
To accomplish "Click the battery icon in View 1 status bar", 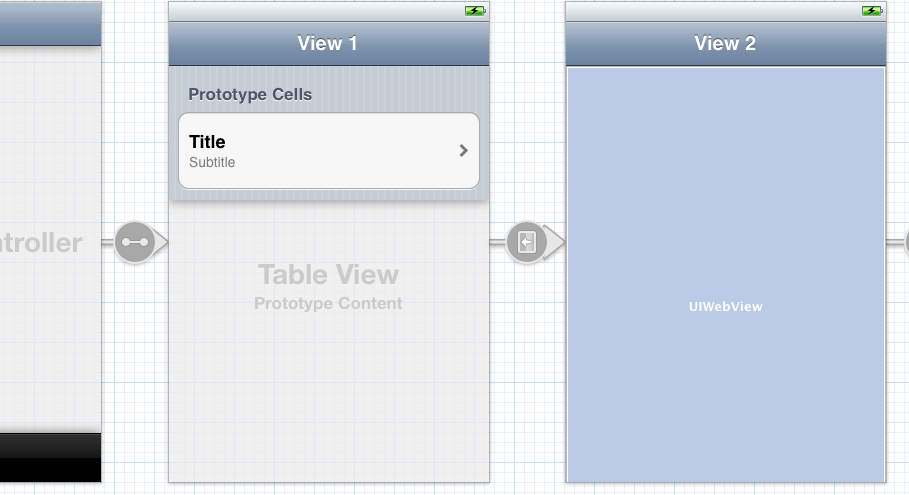I will point(475,11).
